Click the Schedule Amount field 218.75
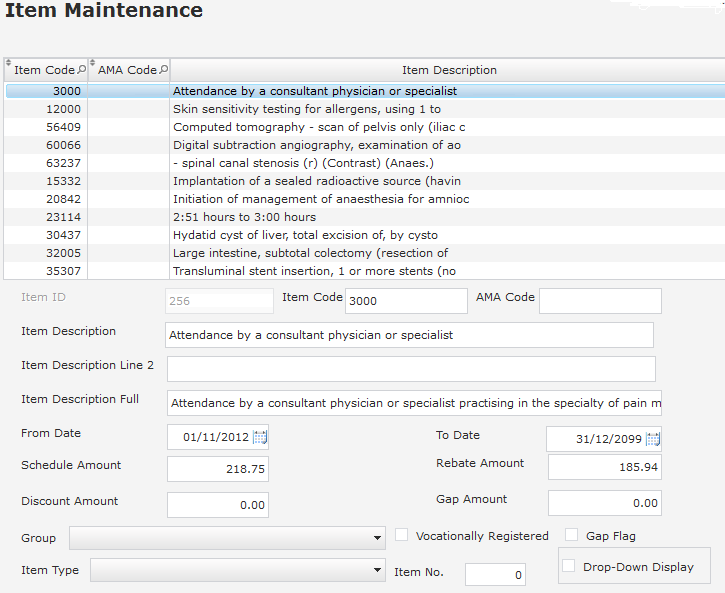Viewport: 725px width, 593px height. click(218, 469)
